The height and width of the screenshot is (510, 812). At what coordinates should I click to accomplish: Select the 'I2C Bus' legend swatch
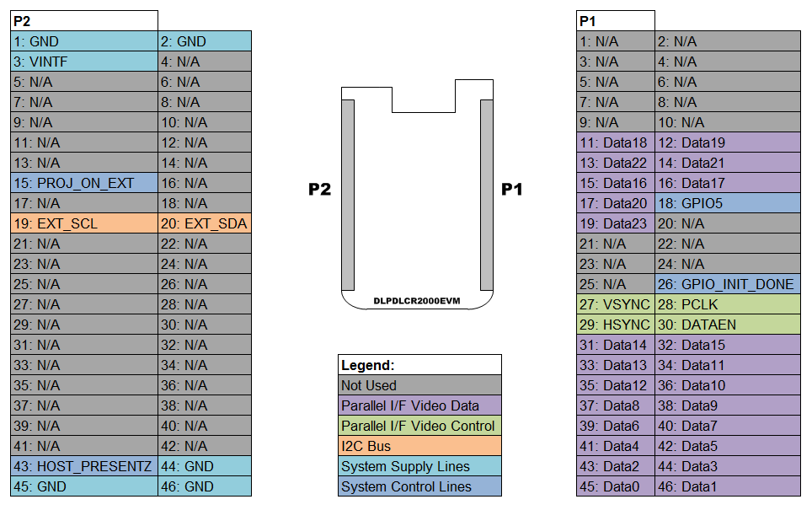pyautogui.click(x=419, y=446)
